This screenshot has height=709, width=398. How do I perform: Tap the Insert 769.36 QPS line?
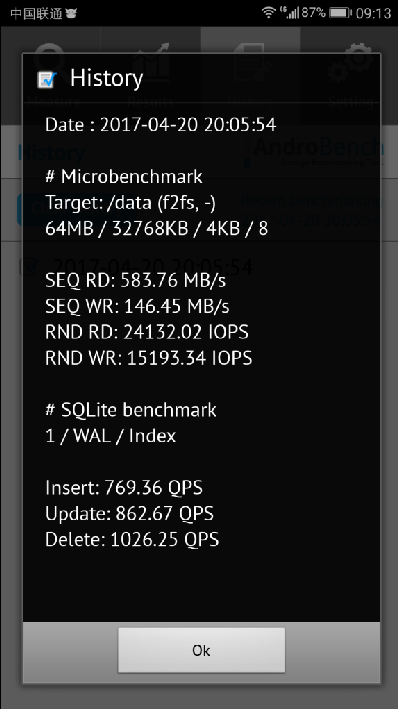pos(124,487)
